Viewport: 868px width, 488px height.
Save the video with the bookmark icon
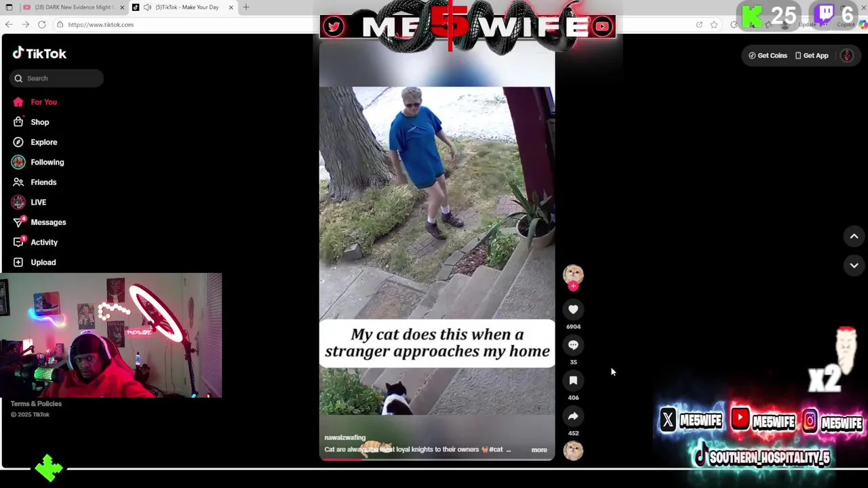pos(573,381)
